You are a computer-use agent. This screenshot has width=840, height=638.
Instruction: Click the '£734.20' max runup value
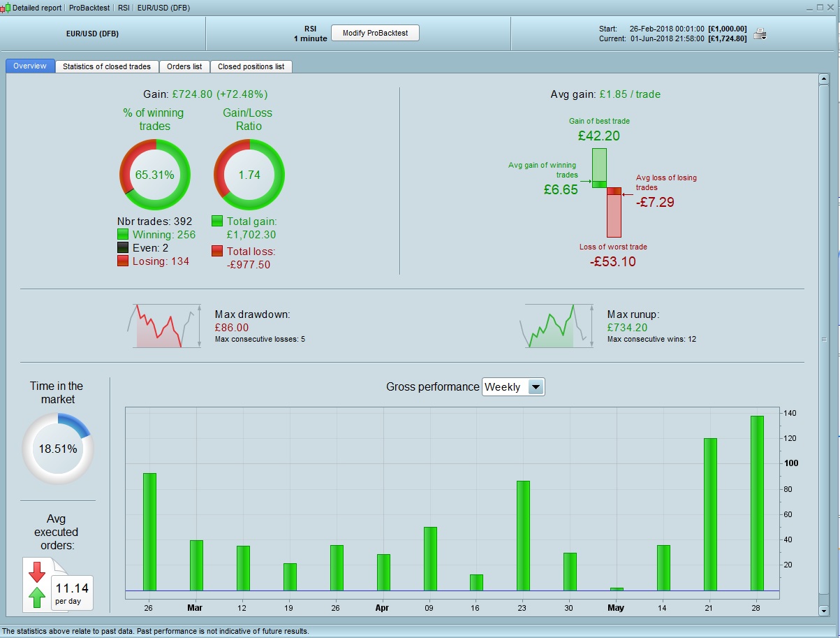(x=627, y=327)
